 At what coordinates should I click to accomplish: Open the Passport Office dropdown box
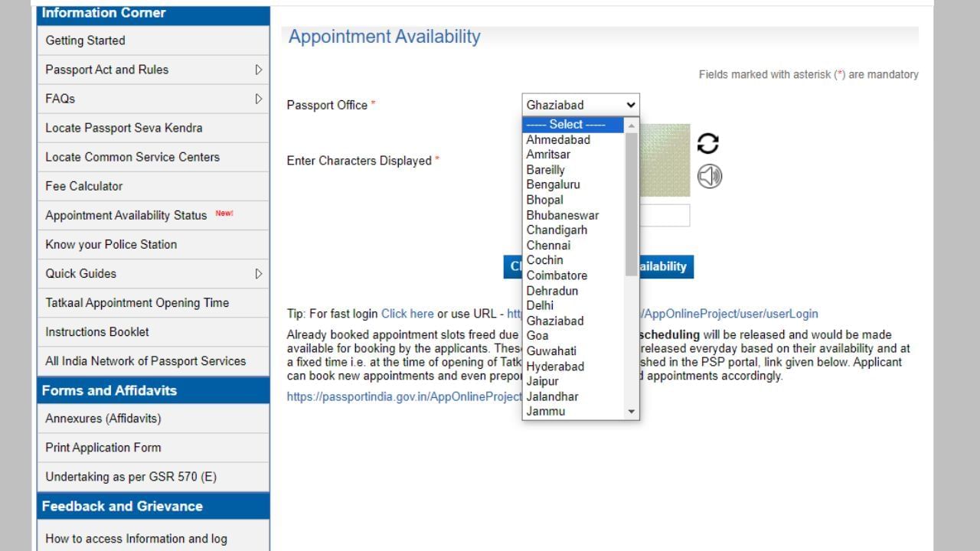tap(580, 105)
